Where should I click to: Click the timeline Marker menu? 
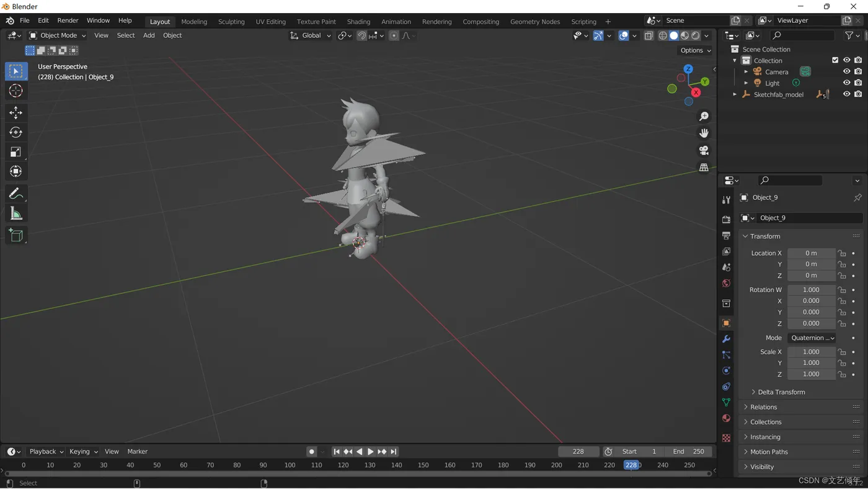tap(137, 452)
